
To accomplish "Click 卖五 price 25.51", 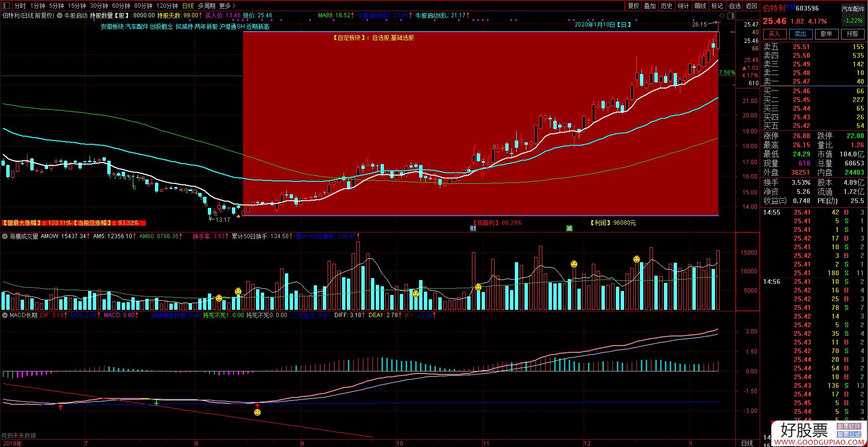I will (801, 47).
